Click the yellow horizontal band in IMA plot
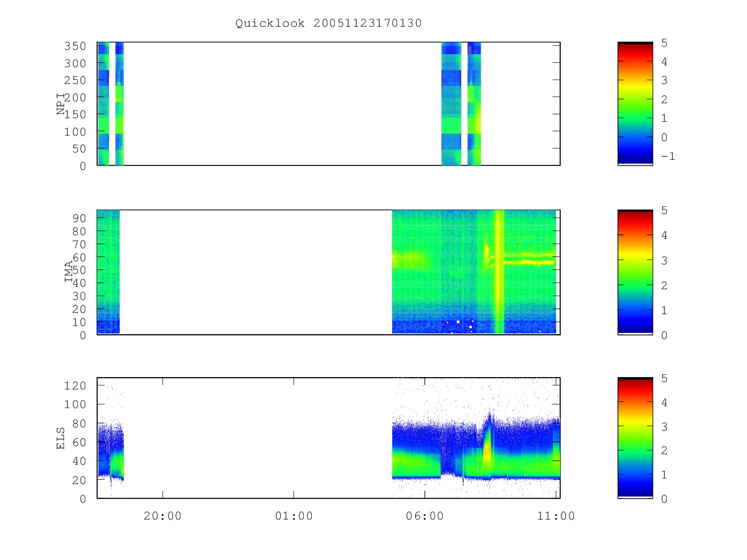 tap(529, 263)
